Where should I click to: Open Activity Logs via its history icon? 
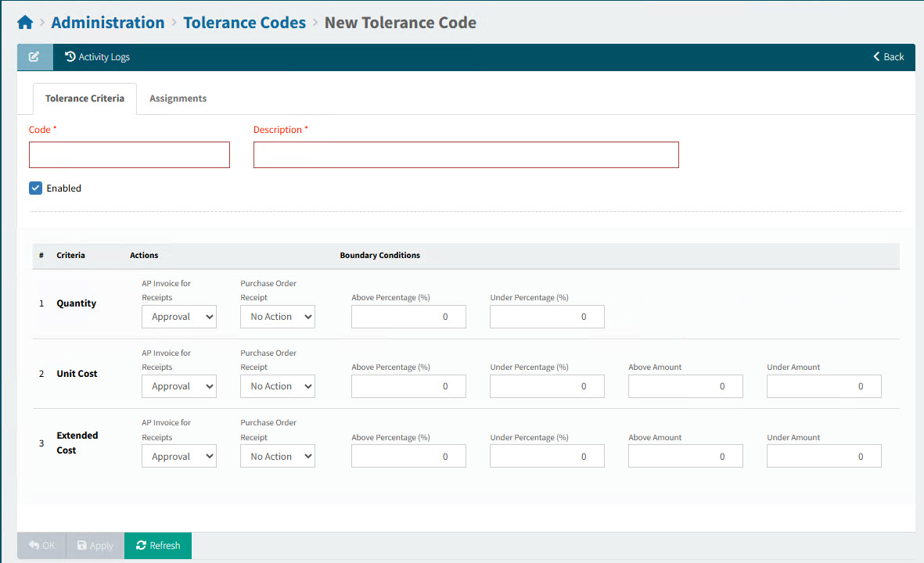click(x=70, y=56)
